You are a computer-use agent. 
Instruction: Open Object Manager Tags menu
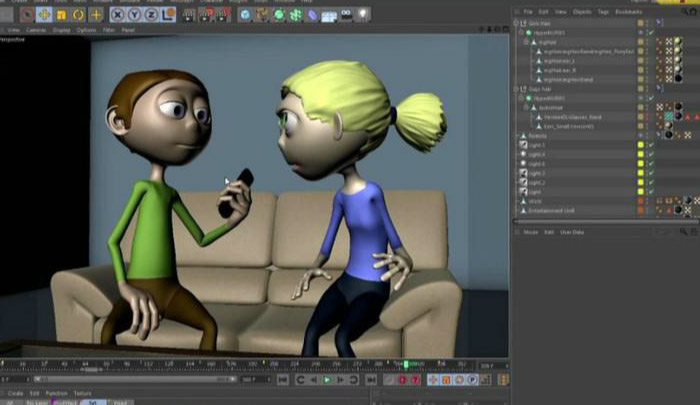tap(603, 12)
